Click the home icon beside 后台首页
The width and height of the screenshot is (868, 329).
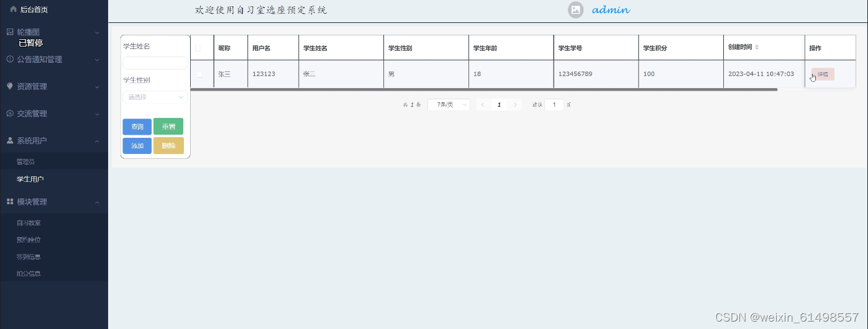coord(14,9)
